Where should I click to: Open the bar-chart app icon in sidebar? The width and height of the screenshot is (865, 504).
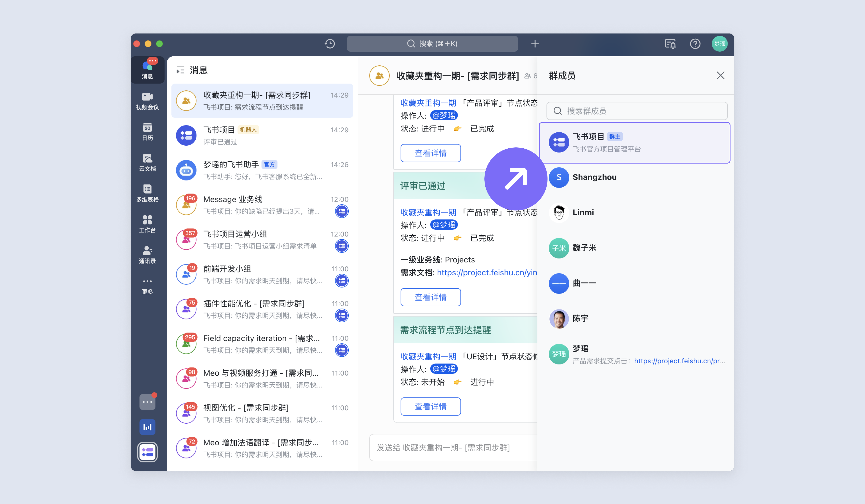tap(148, 427)
